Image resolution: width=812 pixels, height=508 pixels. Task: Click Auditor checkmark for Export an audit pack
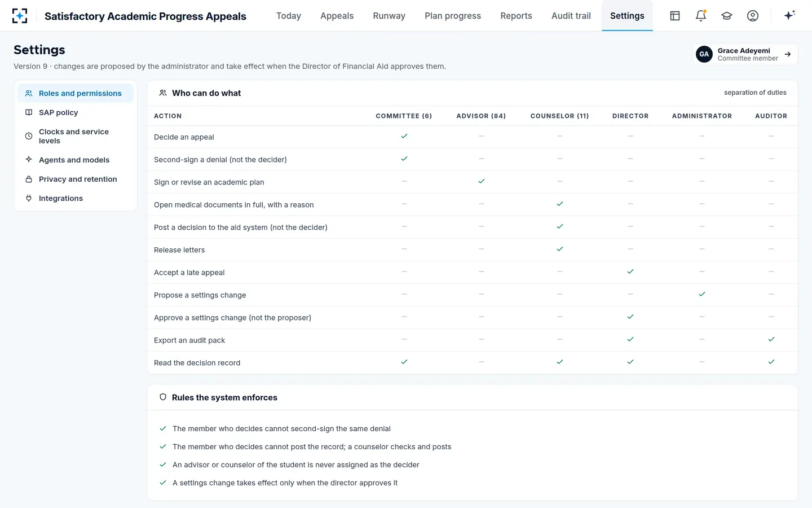coord(771,339)
